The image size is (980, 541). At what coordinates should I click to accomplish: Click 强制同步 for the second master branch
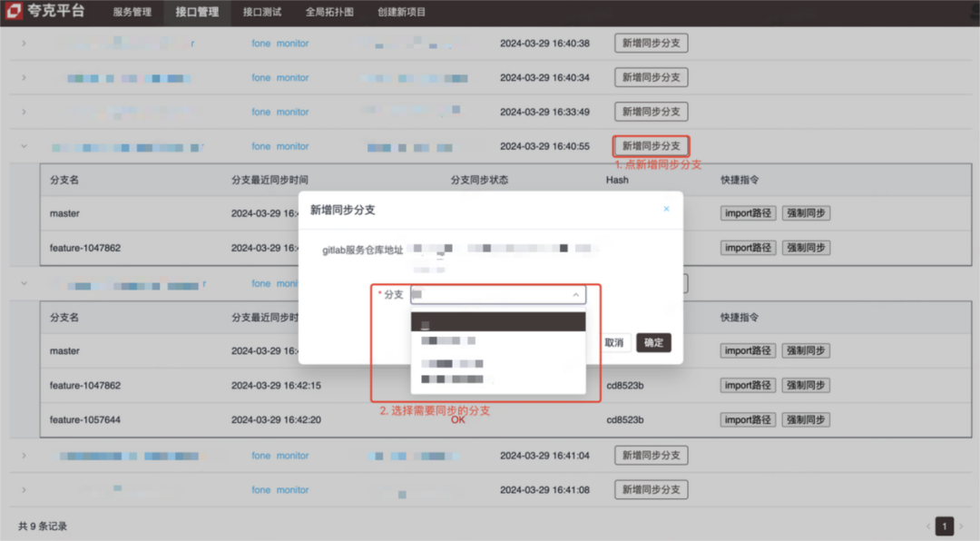coord(806,351)
